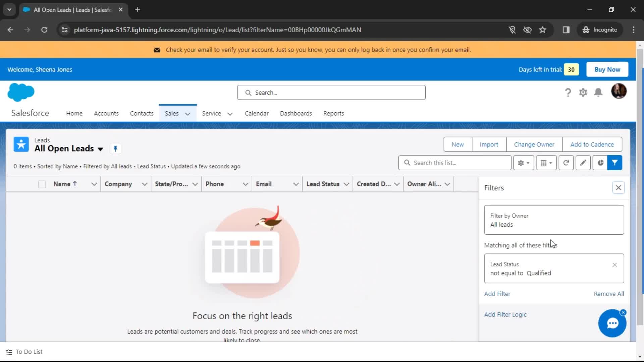This screenshot has width=644, height=362.
Task: Dismiss the chat widget with its x badge
Action: tap(623, 312)
